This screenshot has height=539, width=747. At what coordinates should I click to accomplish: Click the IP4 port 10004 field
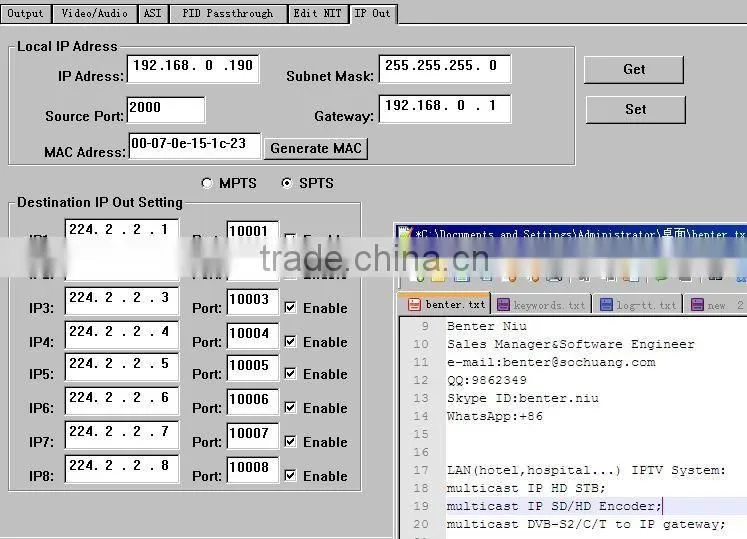[253, 336]
